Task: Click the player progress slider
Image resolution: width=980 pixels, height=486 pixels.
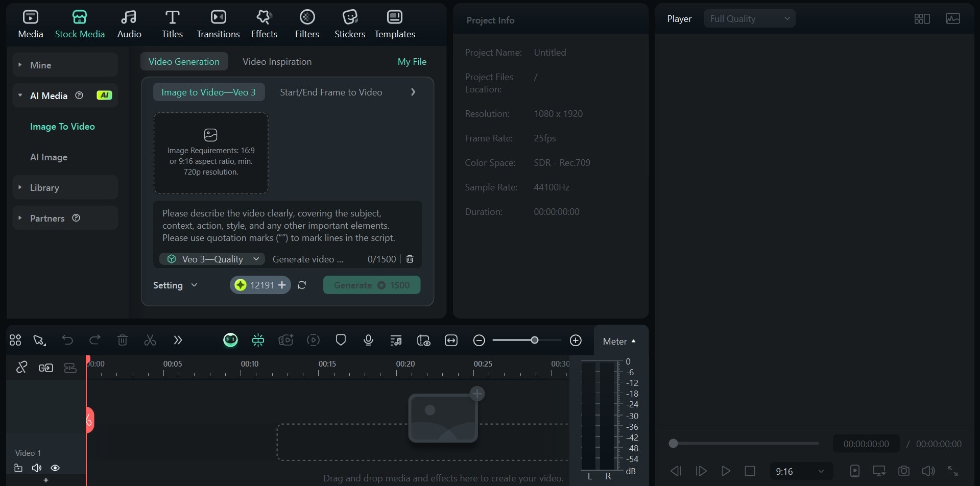Action: pos(744,444)
